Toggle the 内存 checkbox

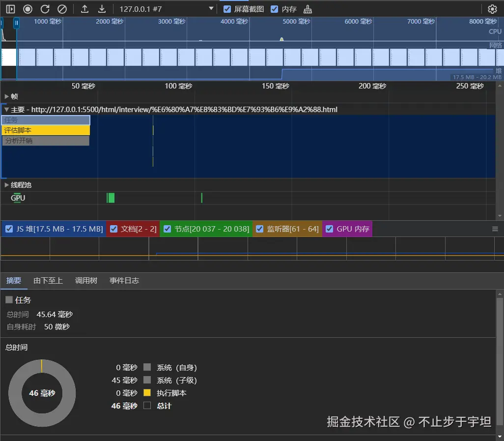click(274, 9)
